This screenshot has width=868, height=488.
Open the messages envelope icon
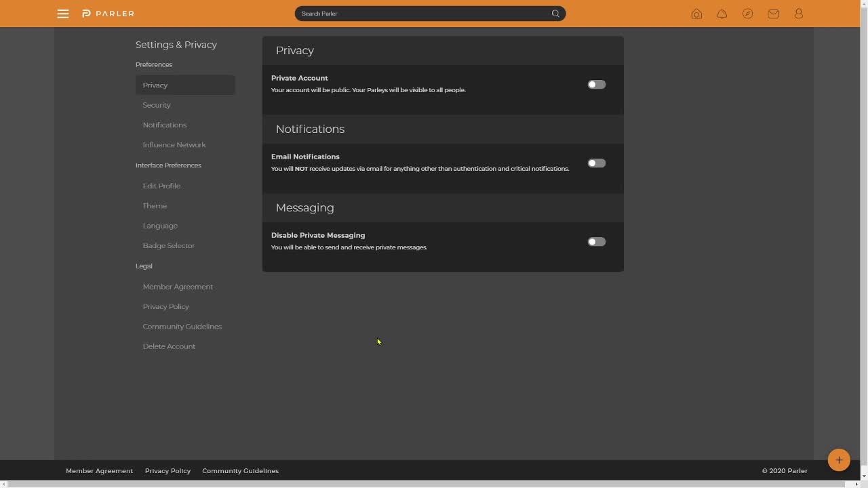(774, 14)
